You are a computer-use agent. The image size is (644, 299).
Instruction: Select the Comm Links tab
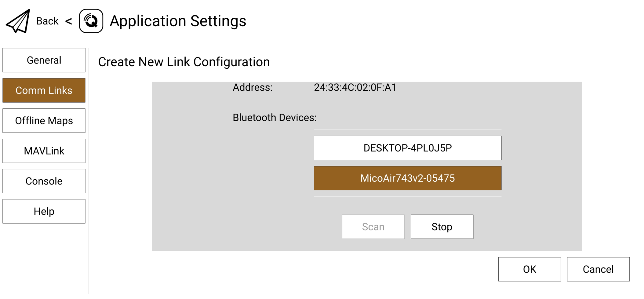click(x=44, y=90)
